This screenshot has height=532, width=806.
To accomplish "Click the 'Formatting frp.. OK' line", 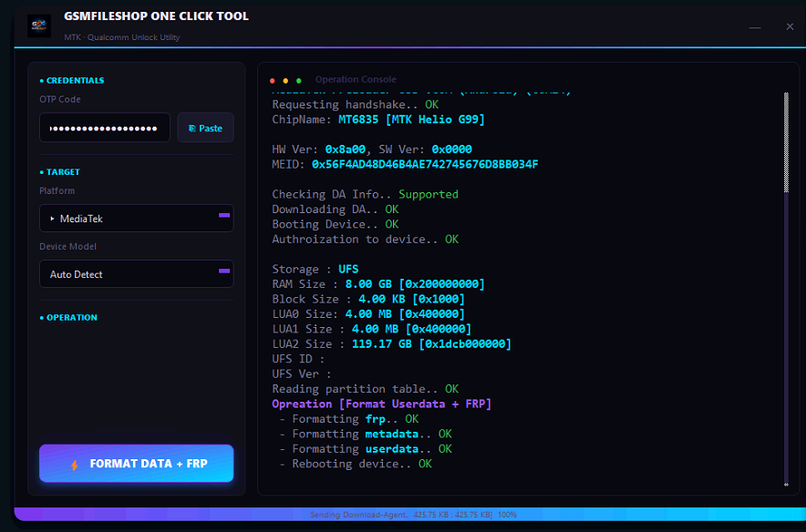I will [x=349, y=419].
